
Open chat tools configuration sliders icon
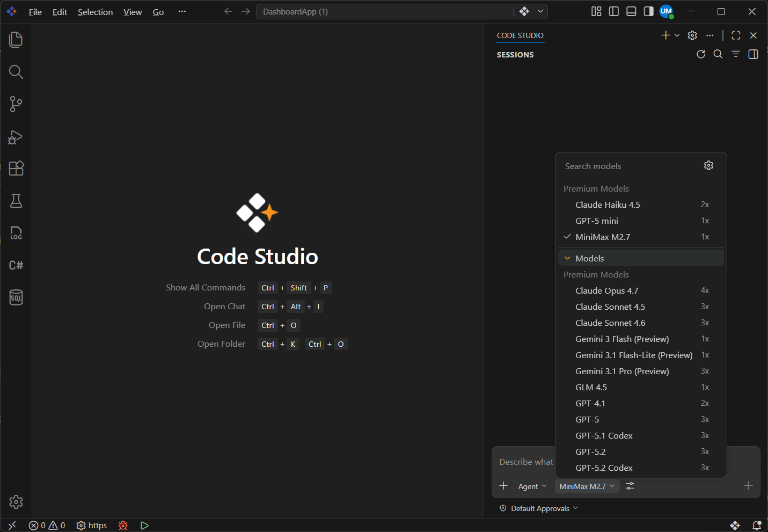[x=630, y=486]
